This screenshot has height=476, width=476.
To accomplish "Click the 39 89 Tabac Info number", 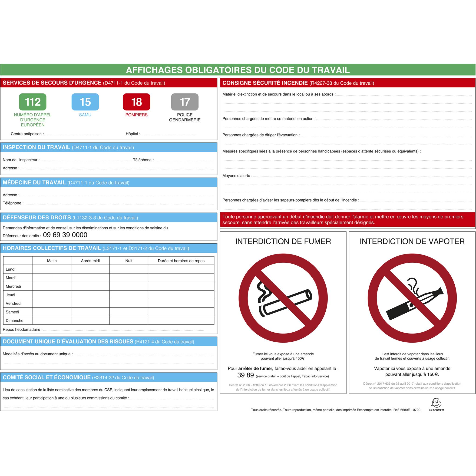I will (x=245, y=375).
